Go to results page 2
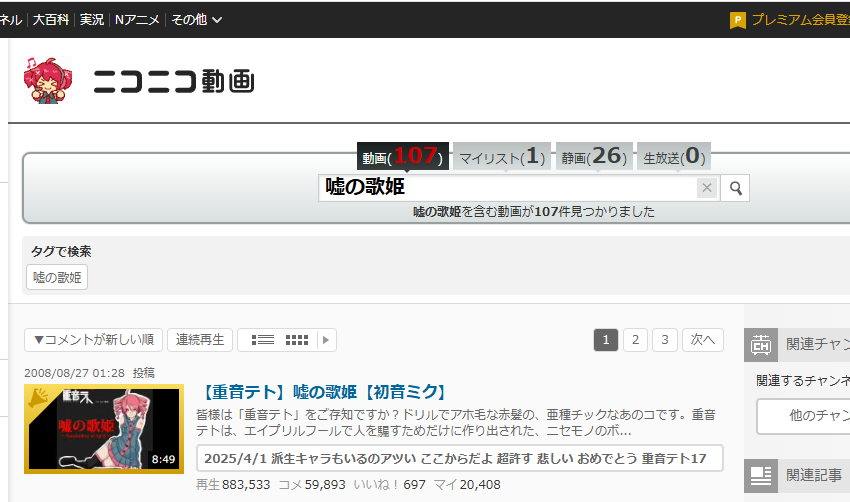Image resolution: width=850 pixels, height=502 pixels. click(635, 340)
